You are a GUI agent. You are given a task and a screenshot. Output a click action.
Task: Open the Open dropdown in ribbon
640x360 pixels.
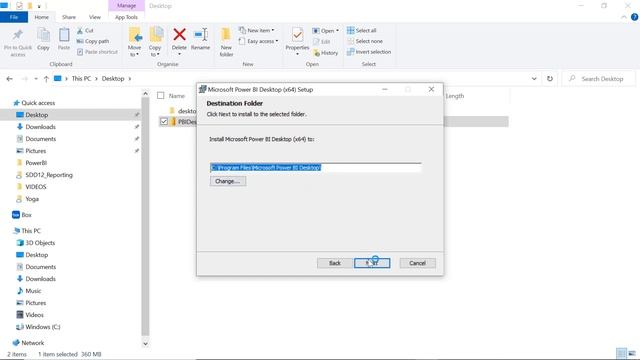[326, 31]
